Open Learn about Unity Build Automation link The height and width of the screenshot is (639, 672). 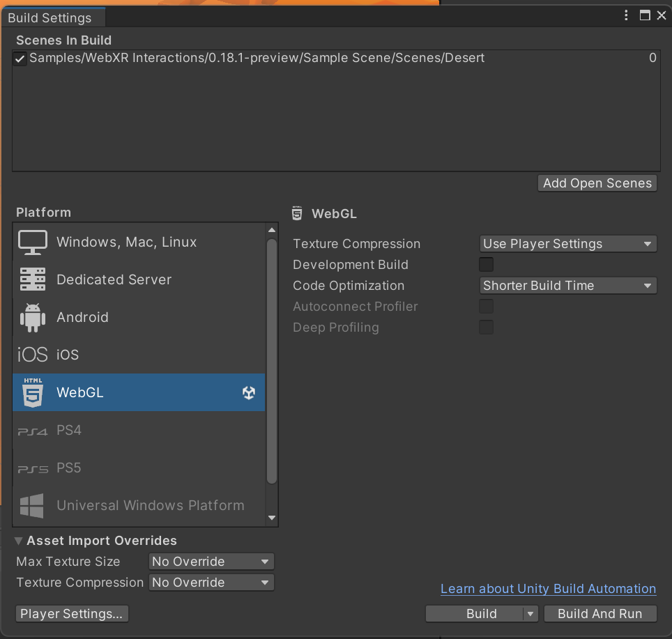click(x=548, y=589)
